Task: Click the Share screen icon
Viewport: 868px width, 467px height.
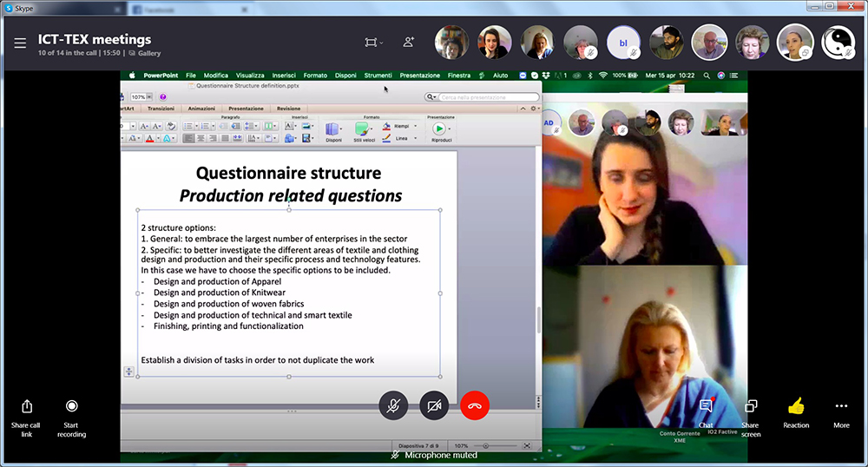Action: pyautogui.click(x=751, y=407)
